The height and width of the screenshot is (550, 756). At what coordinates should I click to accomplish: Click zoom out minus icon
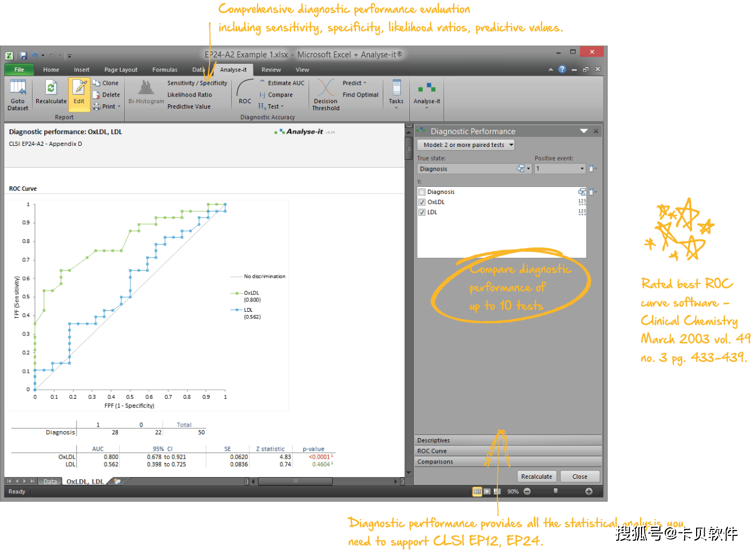click(527, 491)
